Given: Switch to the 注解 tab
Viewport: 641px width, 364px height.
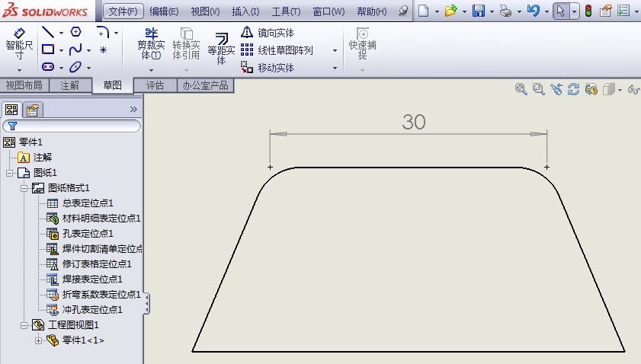Looking at the screenshot, I should click(x=70, y=85).
